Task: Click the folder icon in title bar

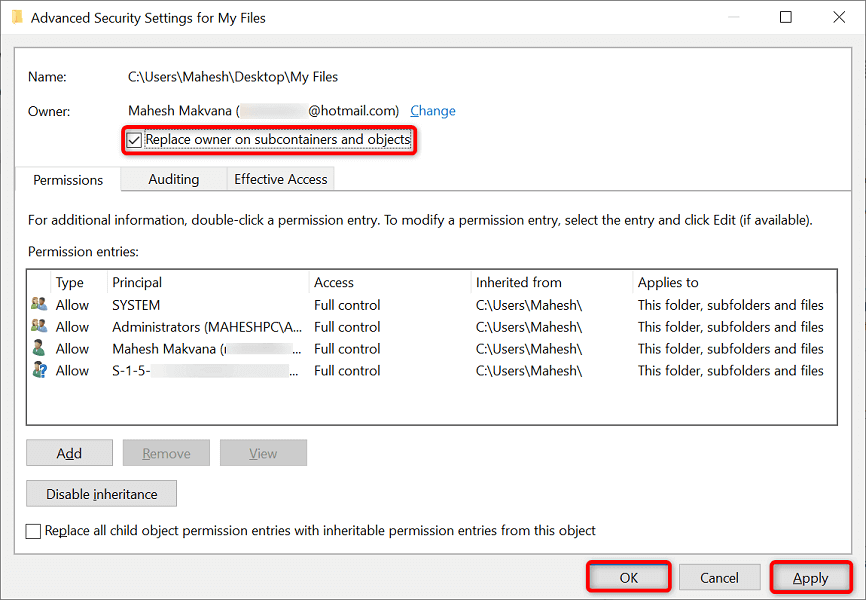Action: pos(17,17)
